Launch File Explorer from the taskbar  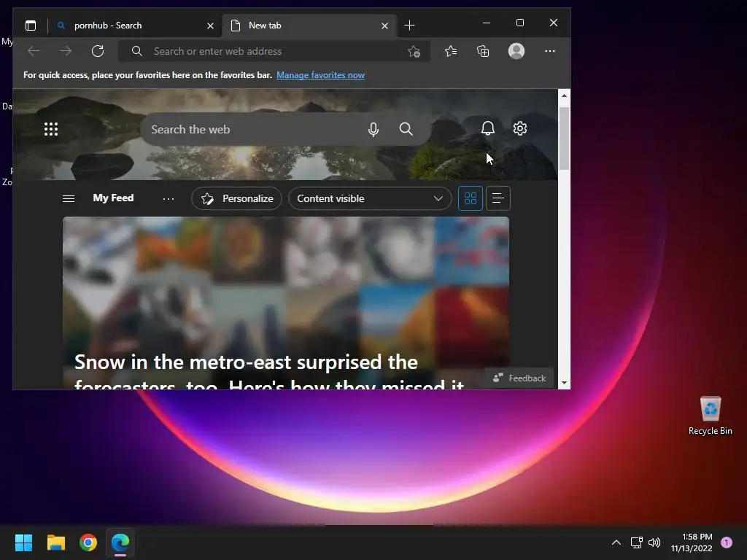pyautogui.click(x=56, y=542)
